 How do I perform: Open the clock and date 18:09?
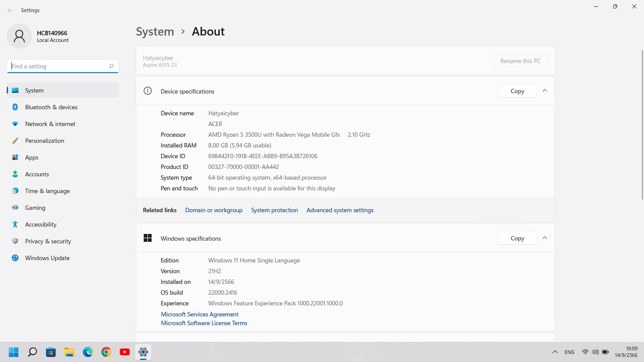click(x=626, y=352)
